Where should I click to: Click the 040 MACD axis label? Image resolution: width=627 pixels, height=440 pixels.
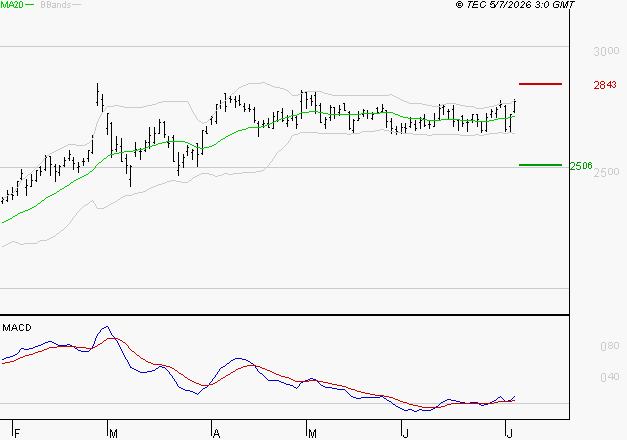(x=610, y=377)
